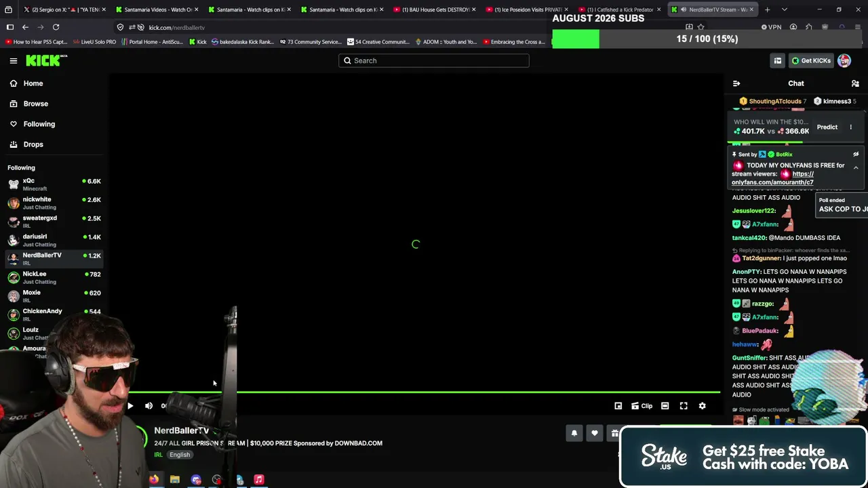
Task: Open the browser extensions puzzle icon
Action: pyautogui.click(x=809, y=27)
